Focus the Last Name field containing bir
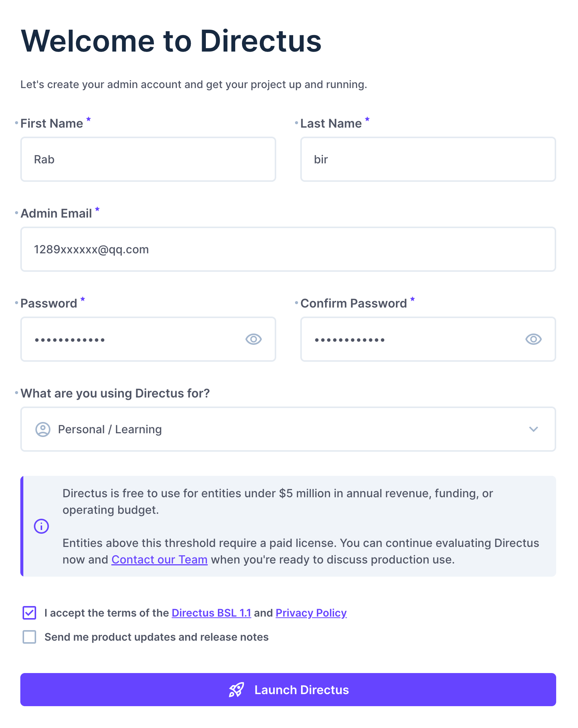The width and height of the screenshot is (578, 728). point(428,159)
